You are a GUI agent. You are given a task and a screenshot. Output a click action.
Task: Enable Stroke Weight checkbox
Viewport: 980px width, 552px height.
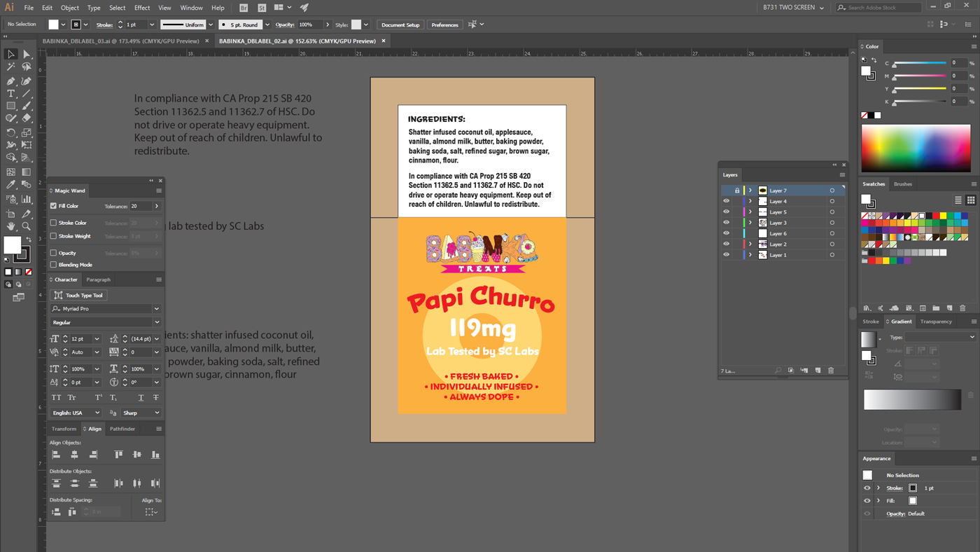coord(53,236)
